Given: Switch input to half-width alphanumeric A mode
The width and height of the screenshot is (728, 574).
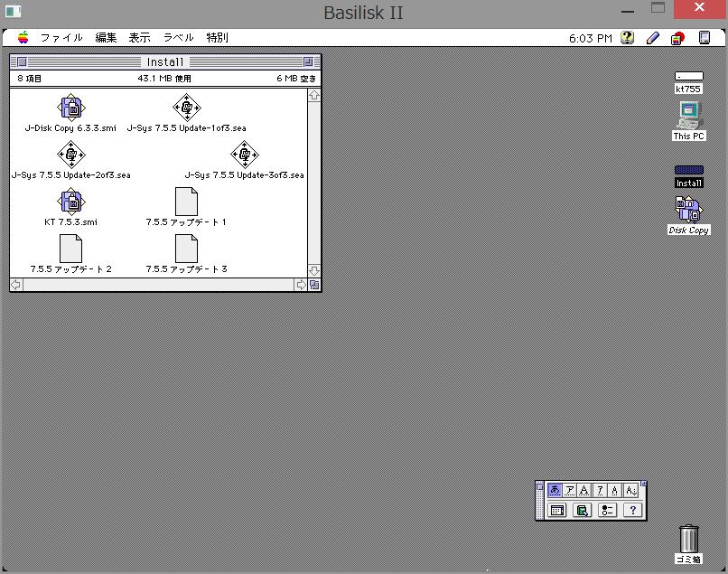Looking at the screenshot, I should pos(615,490).
